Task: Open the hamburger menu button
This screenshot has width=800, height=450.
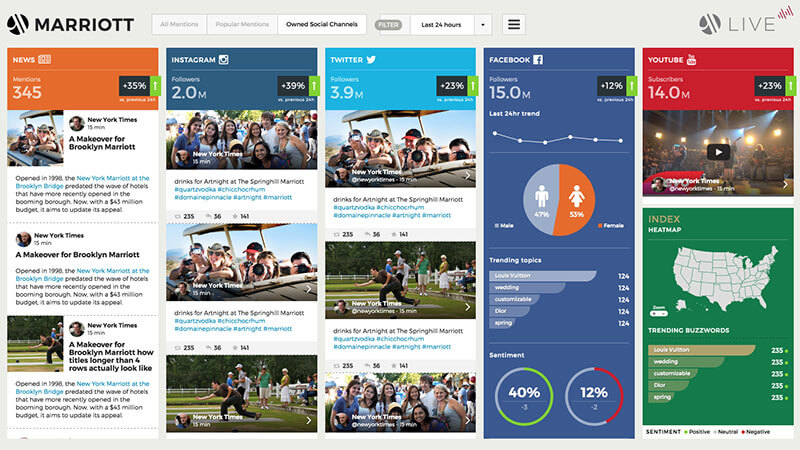Action: (x=514, y=24)
